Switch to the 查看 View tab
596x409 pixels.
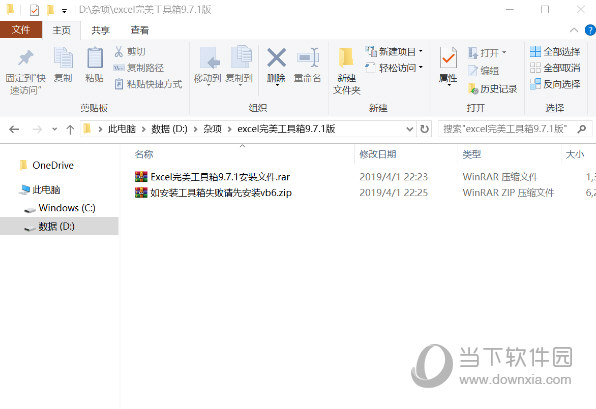(x=139, y=30)
